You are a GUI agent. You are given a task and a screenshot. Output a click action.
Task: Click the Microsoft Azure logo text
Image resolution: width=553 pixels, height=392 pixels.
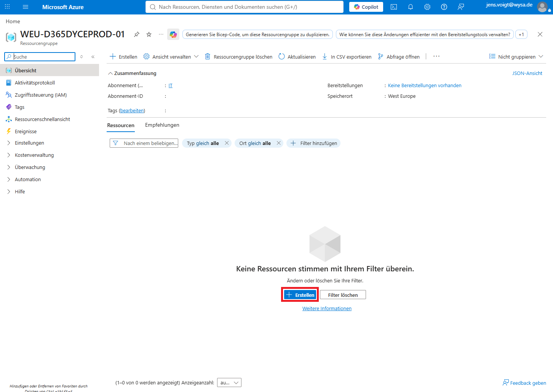point(63,7)
